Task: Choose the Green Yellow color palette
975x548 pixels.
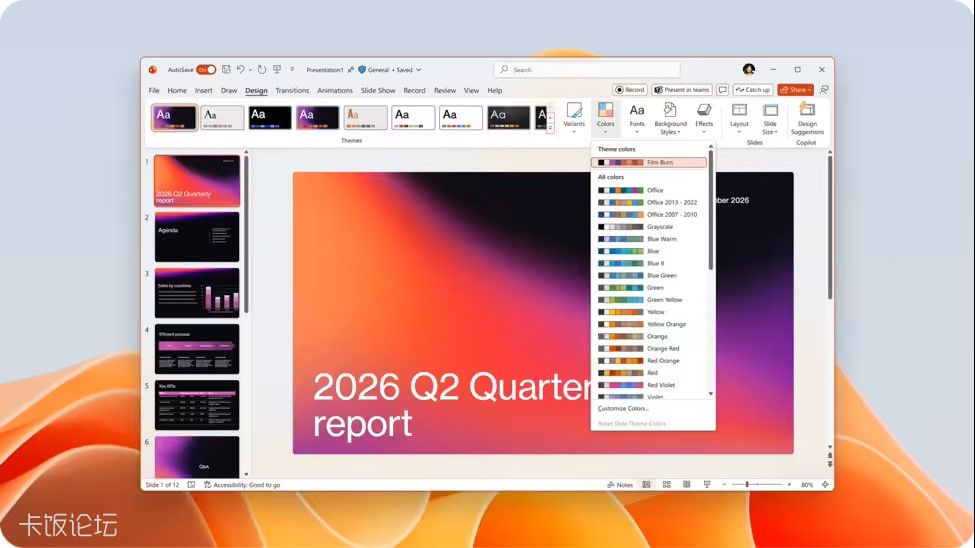Action: pyautogui.click(x=649, y=300)
